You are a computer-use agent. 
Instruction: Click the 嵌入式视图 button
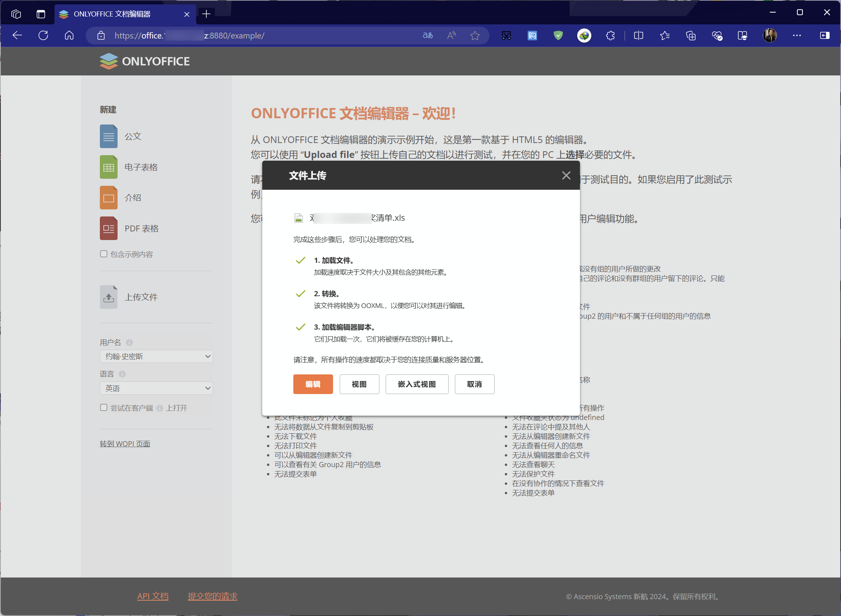[x=417, y=384]
